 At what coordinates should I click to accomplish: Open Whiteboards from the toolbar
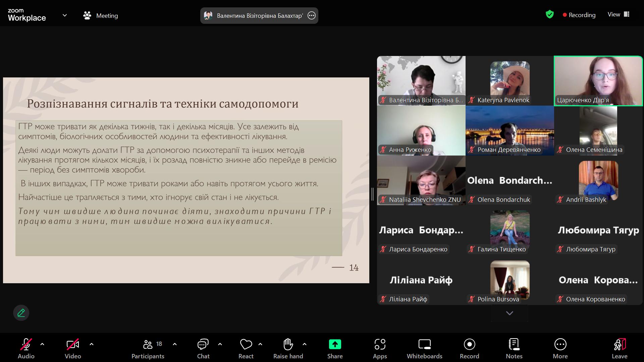click(x=425, y=349)
